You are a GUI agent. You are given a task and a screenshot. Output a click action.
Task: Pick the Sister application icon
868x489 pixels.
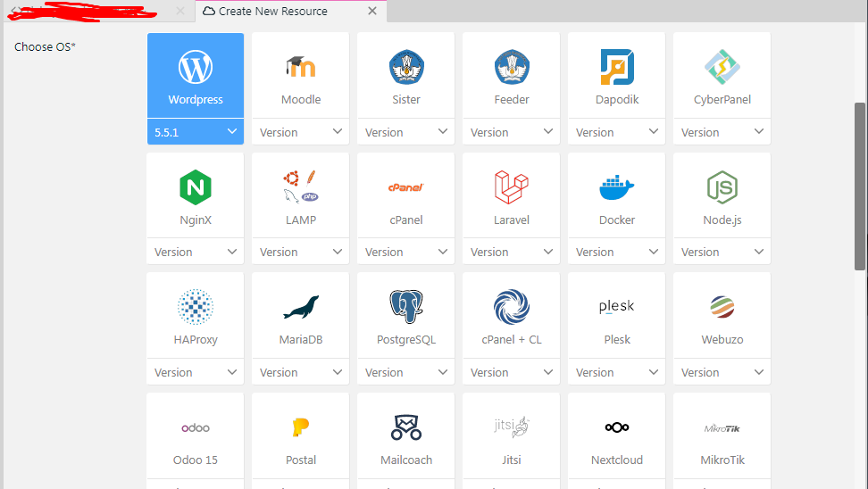point(406,68)
